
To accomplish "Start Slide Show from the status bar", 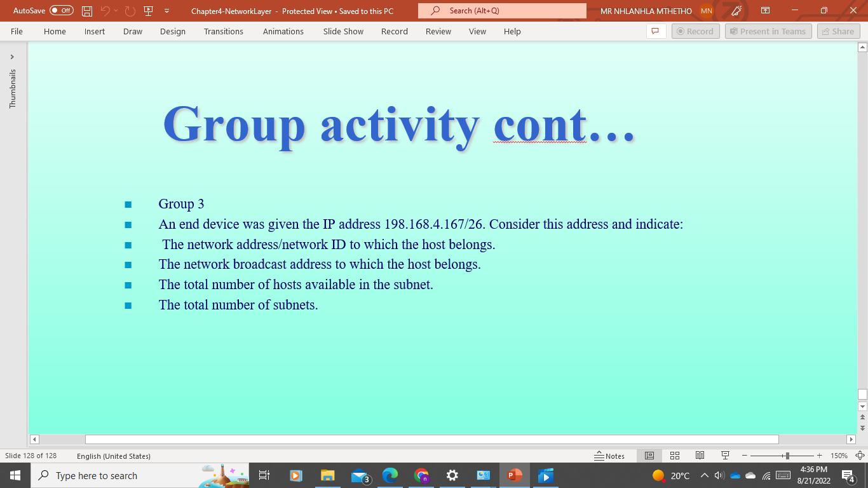I will pyautogui.click(x=725, y=455).
